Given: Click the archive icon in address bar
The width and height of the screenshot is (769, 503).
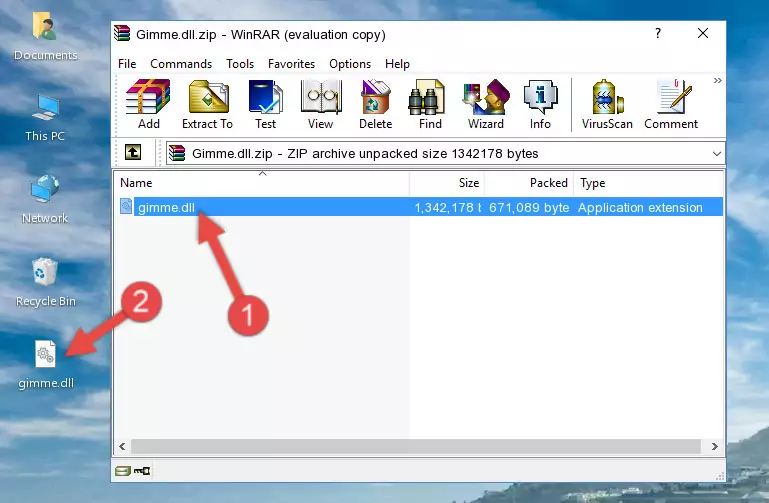Looking at the screenshot, I should click(x=178, y=153).
